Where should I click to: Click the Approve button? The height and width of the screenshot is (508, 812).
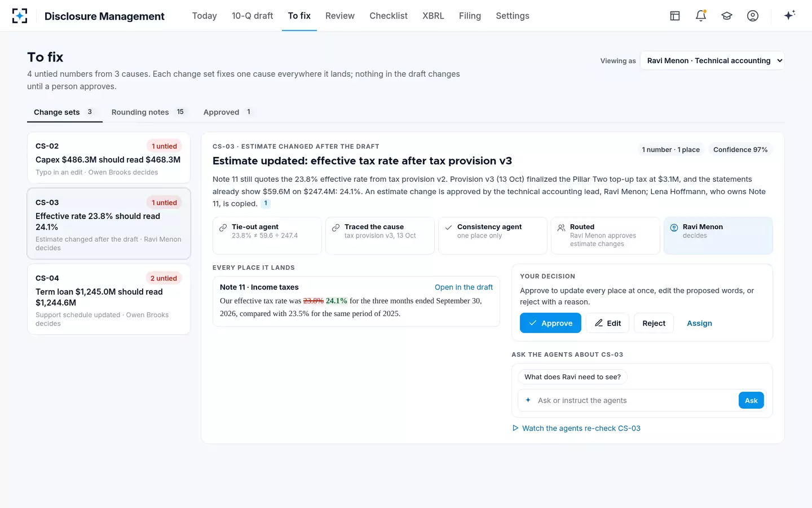point(550,323)
